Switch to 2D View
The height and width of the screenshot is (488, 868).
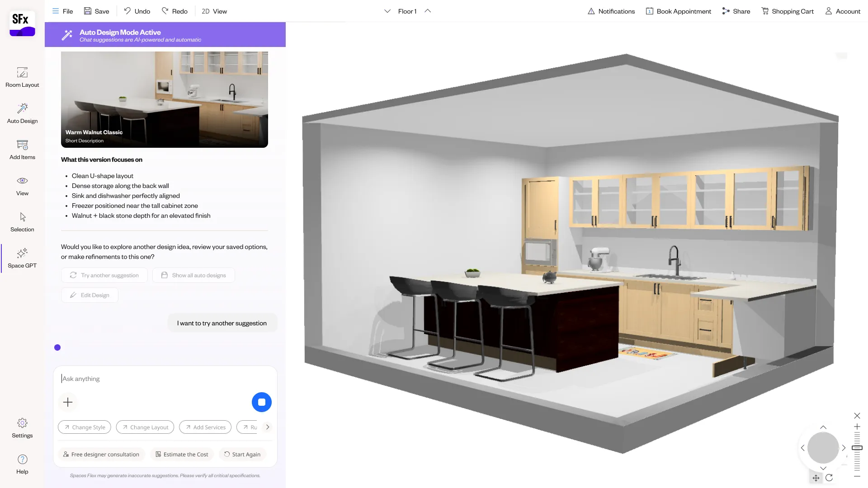click(x=214, y=11)
